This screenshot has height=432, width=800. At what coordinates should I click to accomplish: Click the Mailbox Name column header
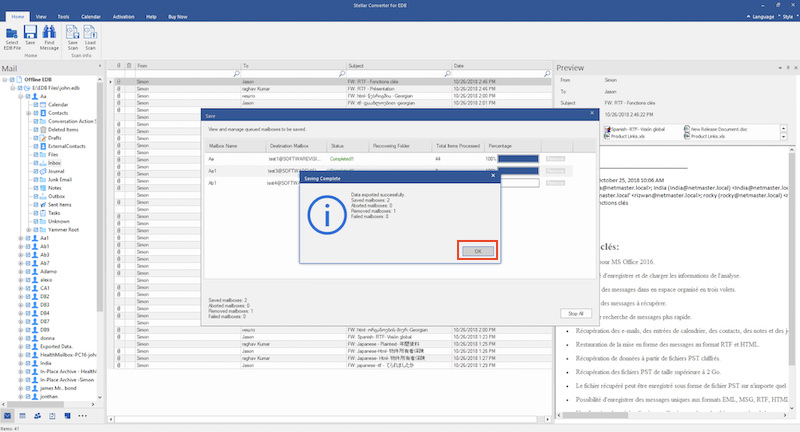click(235, 146)
